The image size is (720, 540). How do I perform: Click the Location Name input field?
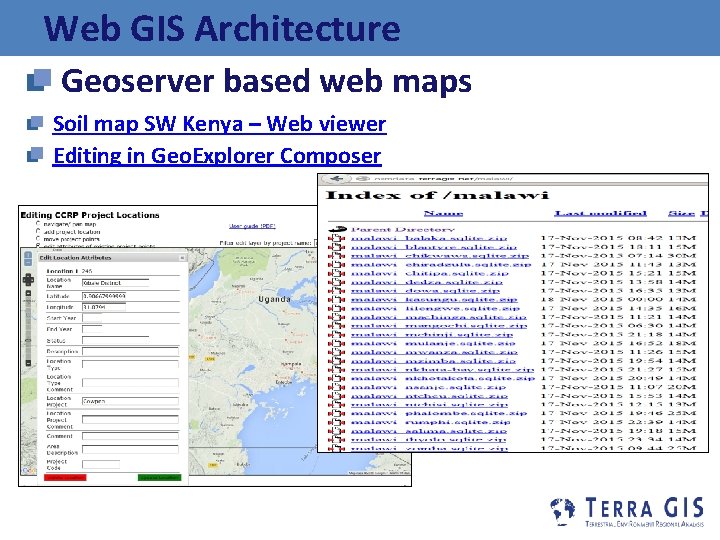point(115,283)
